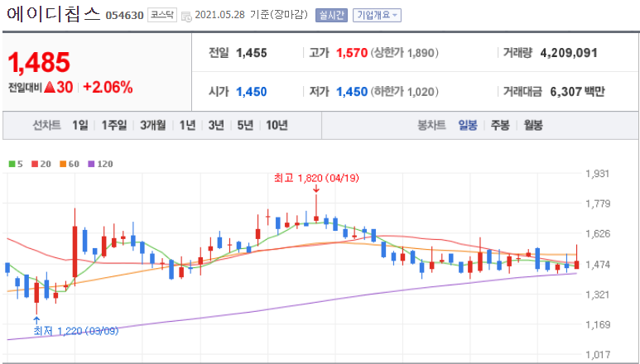Screen dimensions: 640x364
Task: Click the red 20-day moving average swatch
Action: tap(35, 164)
